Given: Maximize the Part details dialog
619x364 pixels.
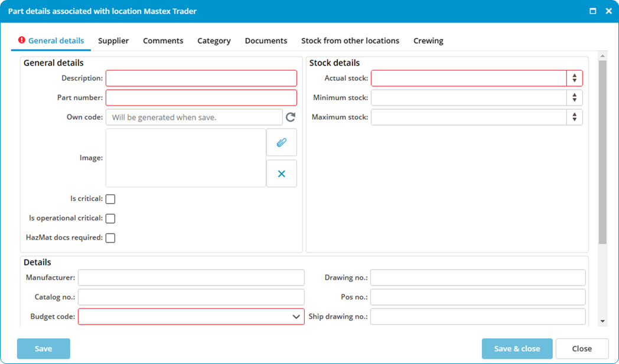Looking at the screenshot, I should pyautogui.click(x=592, y=11).
